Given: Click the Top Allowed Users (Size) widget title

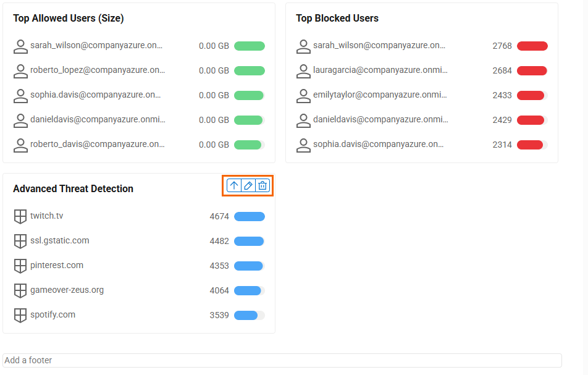Looking at the screenshot, I should pyautogui.click(x=69, y=19).
